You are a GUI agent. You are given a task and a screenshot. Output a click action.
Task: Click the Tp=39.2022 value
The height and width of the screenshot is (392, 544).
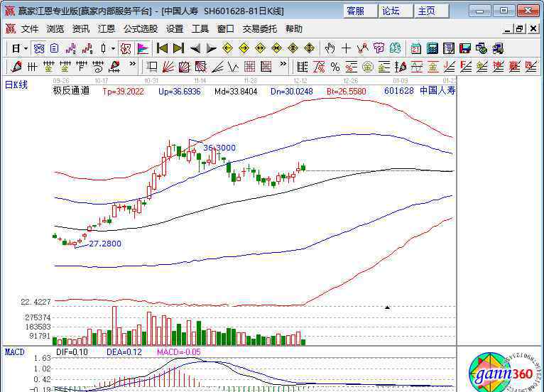(123, 92)
